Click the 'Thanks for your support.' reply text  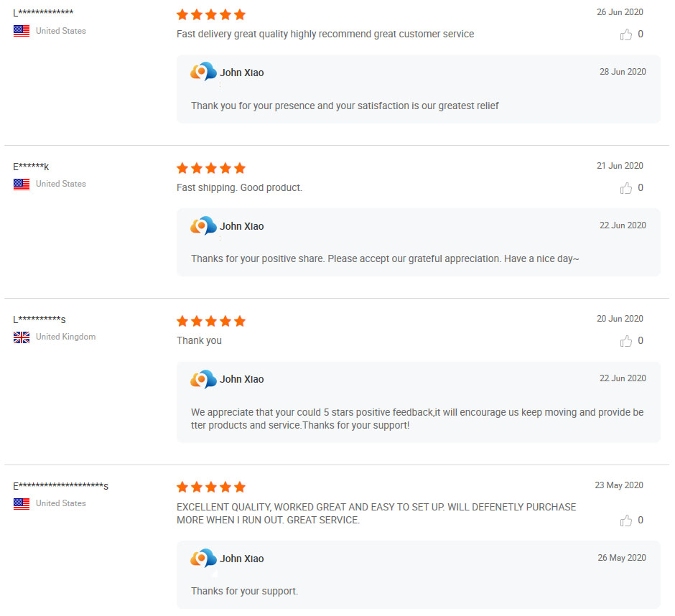pyautogui.click(x=244, y=591)
